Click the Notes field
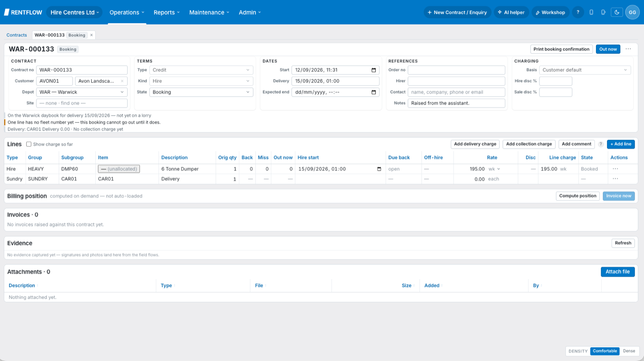The width and height of the screenshot is (644, 361). [456, 103]
